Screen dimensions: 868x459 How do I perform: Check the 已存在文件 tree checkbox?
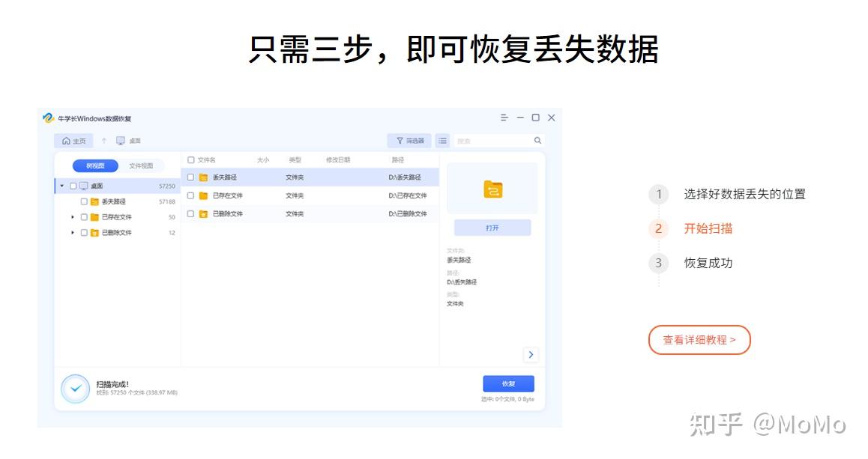coord(84,217)
